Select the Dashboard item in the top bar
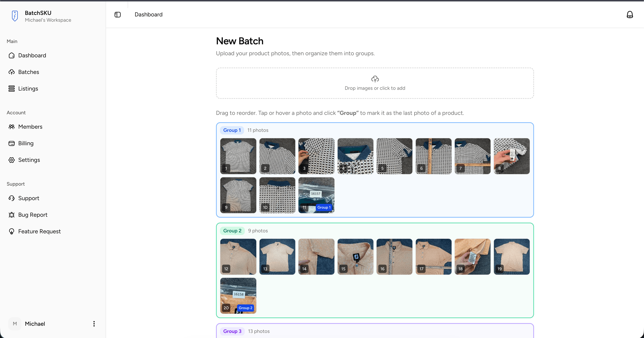This screenshot has width=644, height=338. (x=148, y=14)
